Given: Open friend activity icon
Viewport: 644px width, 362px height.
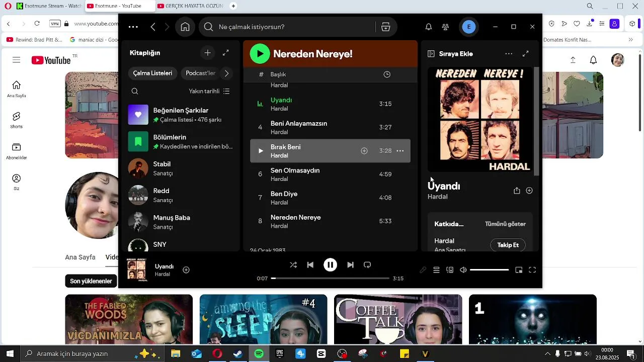Looking at the screenshot, I should (x=445, y=27).
